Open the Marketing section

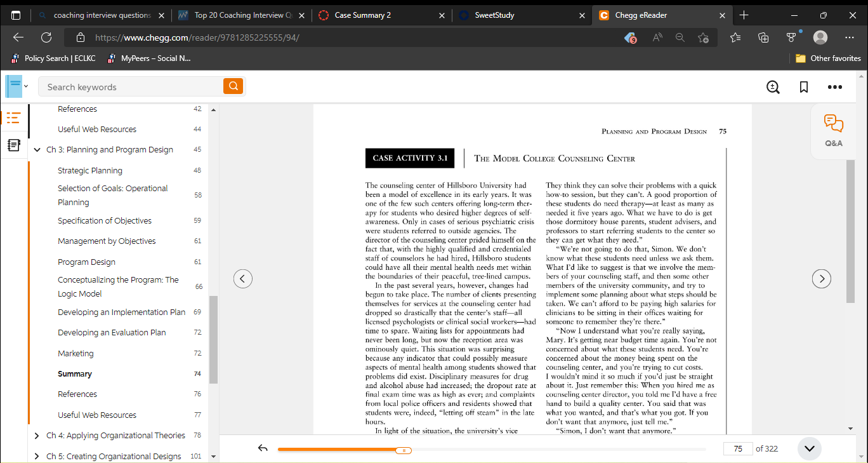[x=76, y=353]
